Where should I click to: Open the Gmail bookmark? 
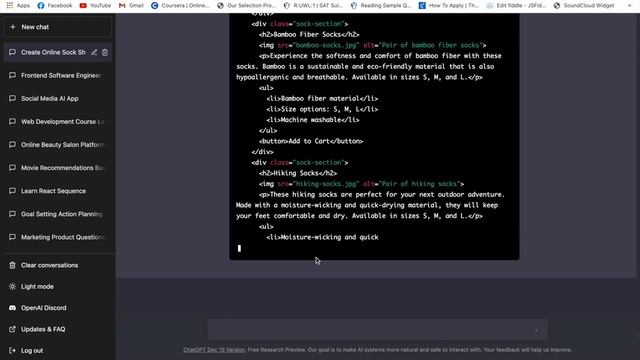(131, 5)
